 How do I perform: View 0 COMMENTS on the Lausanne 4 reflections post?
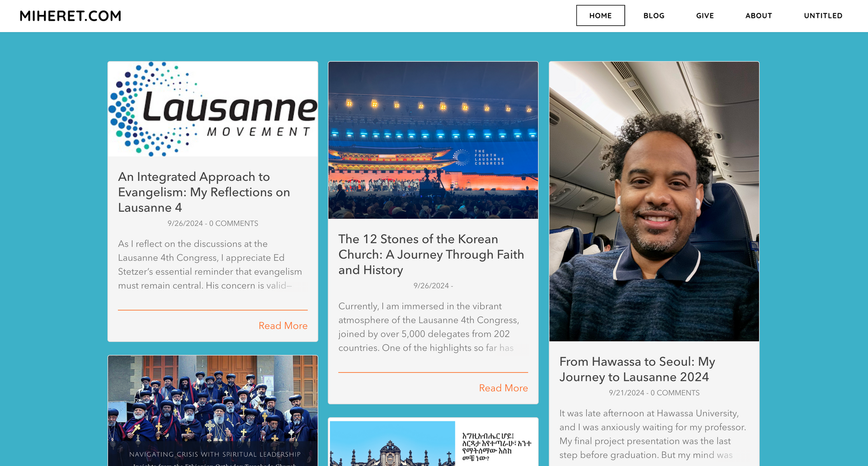pyautogui.click(x=234, y=223)
